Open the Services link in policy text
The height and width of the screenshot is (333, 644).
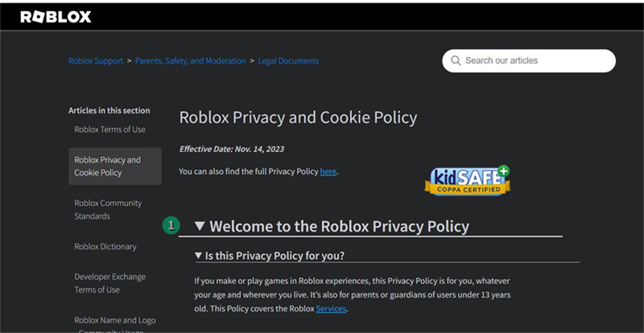(331, 309)
